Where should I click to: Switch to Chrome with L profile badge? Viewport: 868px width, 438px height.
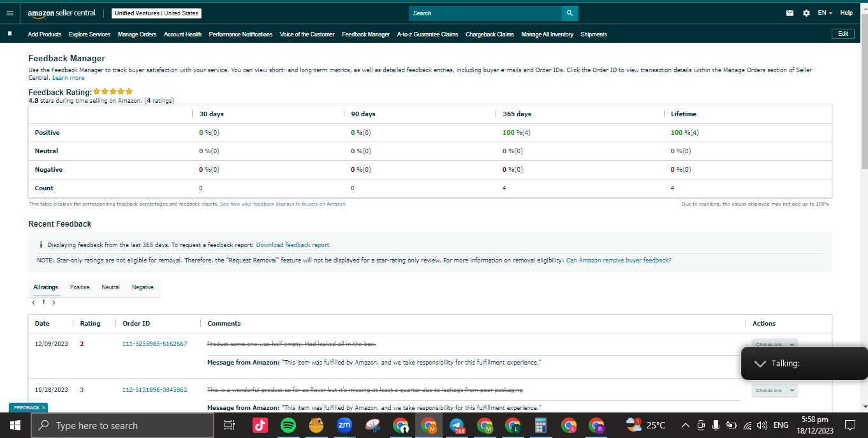[513, 425]
